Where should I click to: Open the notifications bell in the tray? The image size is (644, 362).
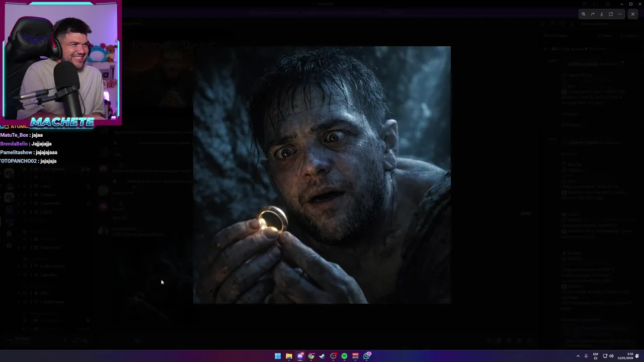pyautogui.click(x=637, y=356)
